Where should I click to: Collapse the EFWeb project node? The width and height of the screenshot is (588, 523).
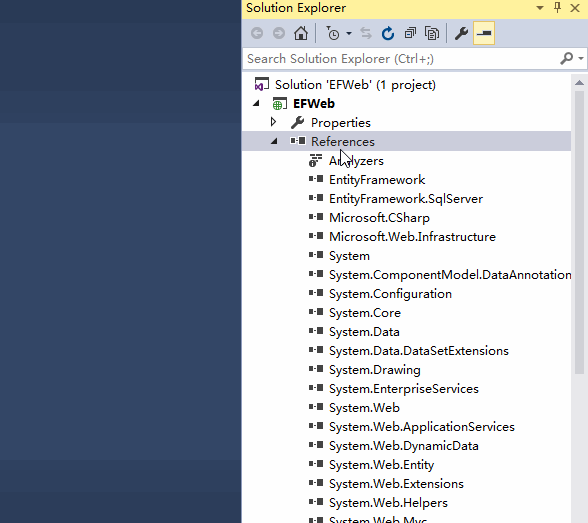[x=256, y=103]
